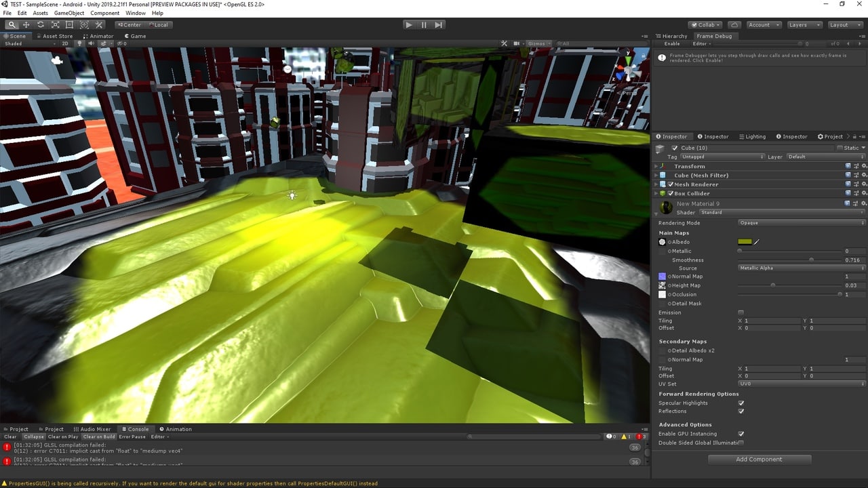Open the Component menu
The height and width of the screenshot is (488, 868).
[105, 13]
